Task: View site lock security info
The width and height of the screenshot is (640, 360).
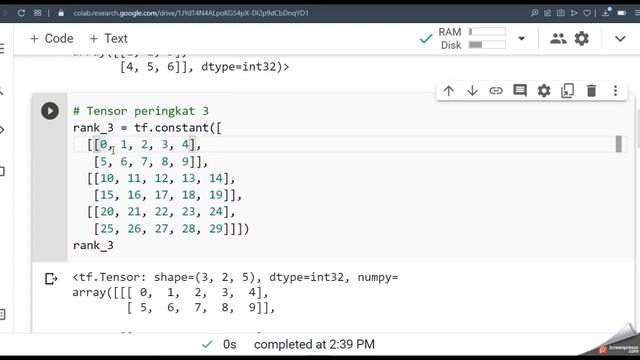Action: pos(61,13)
